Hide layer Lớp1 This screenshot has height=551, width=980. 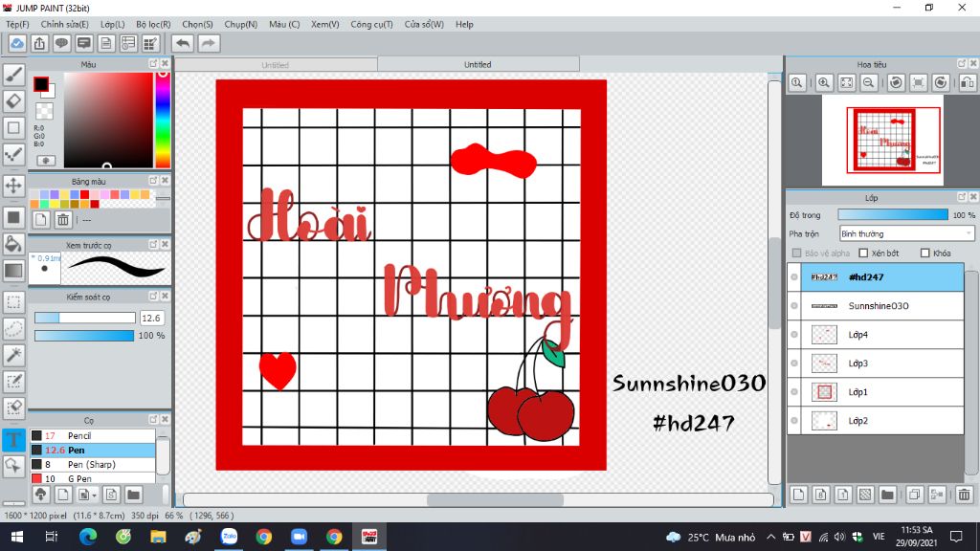794,391
